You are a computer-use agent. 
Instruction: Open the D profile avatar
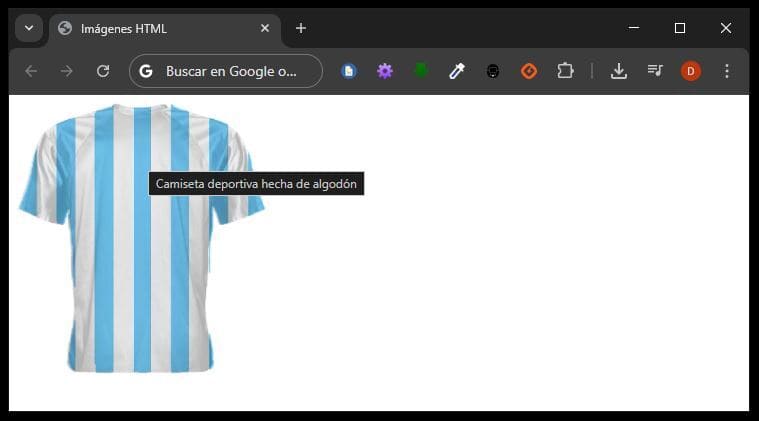[691, 72]
